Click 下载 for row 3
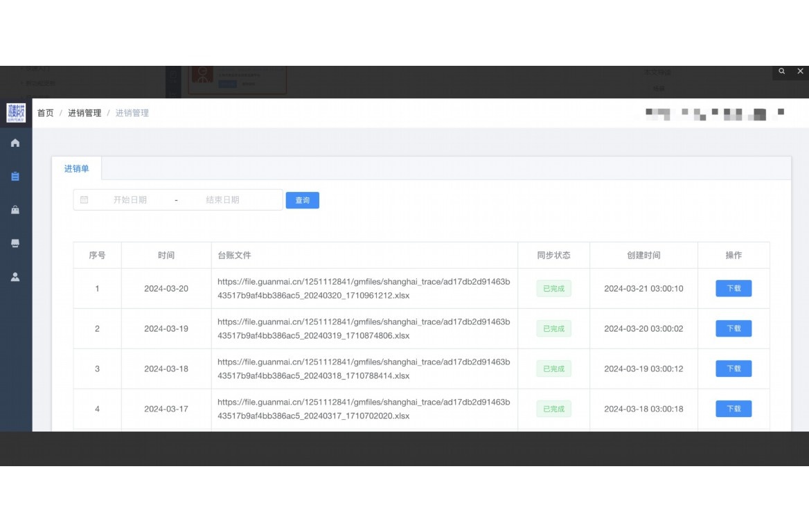 pyautogui.click(x=733, y=369)
